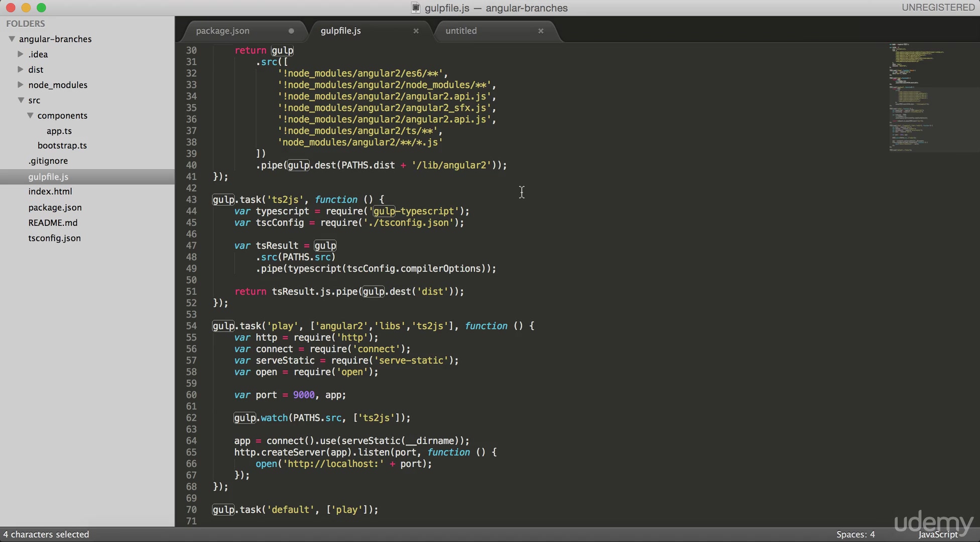Close the untitled tab

pyautogui.click(x=541, y=31)
